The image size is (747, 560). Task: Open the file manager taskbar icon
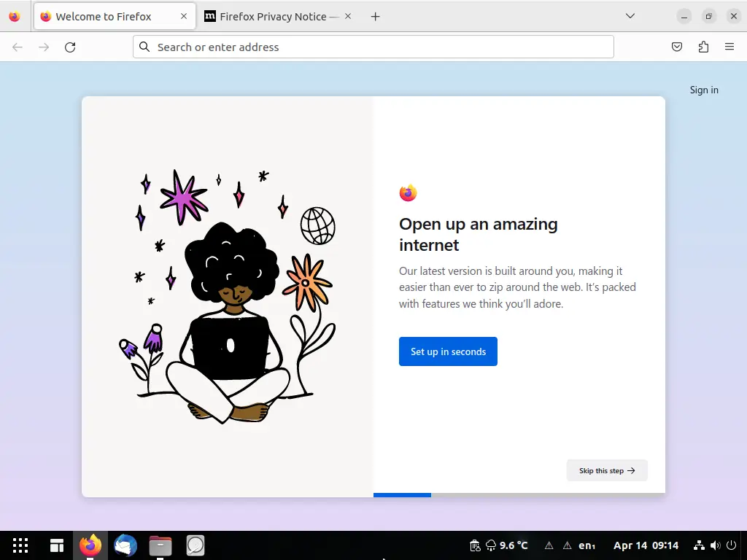(x=160, y=545)
